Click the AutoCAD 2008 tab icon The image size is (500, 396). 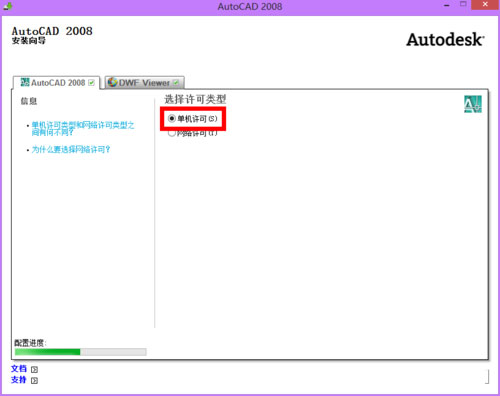coord(25,82)
